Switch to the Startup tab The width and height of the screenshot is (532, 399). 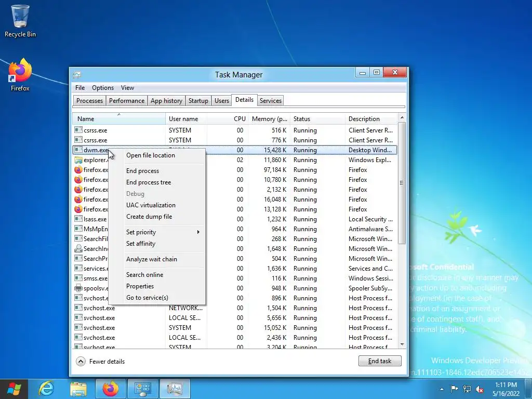tap(198, 101)
